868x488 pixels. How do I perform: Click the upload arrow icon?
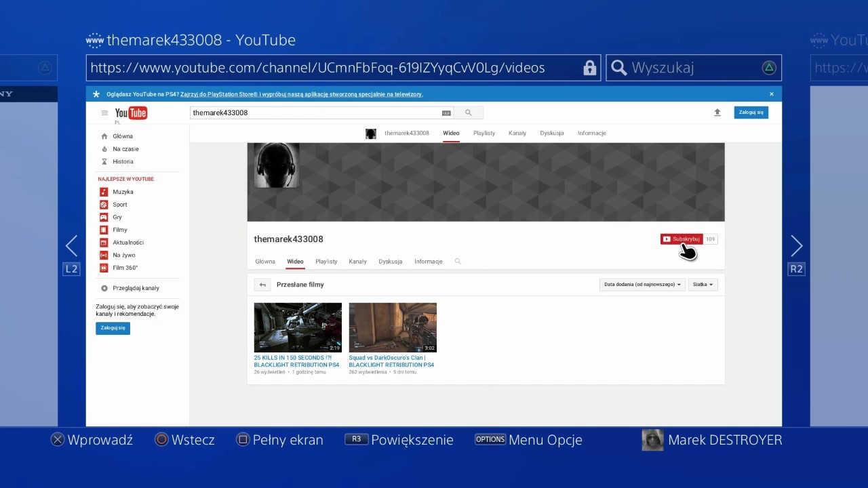[717, 113]
